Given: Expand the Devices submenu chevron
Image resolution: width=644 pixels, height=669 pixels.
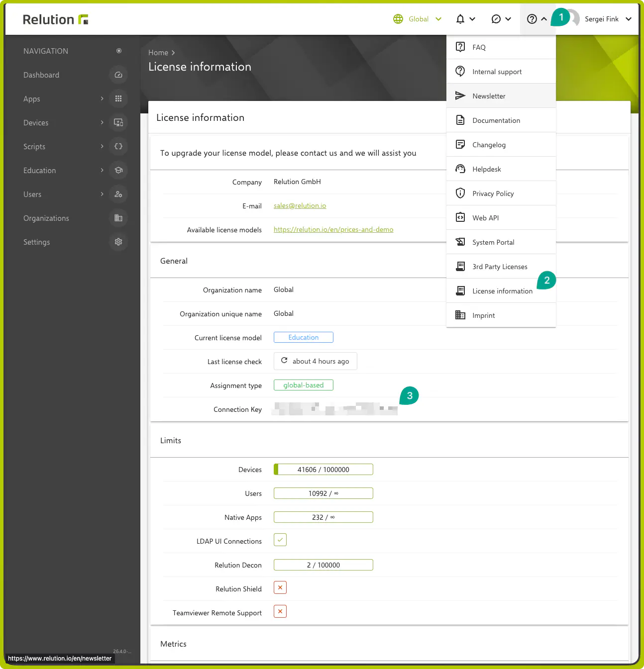Looking at the screenshot, I should [102, 122].
